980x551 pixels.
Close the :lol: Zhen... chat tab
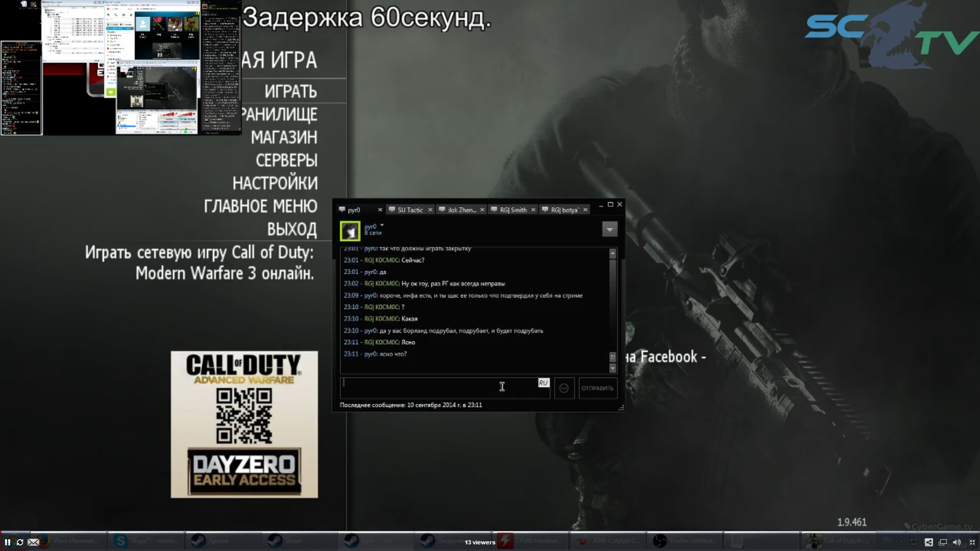482,210
